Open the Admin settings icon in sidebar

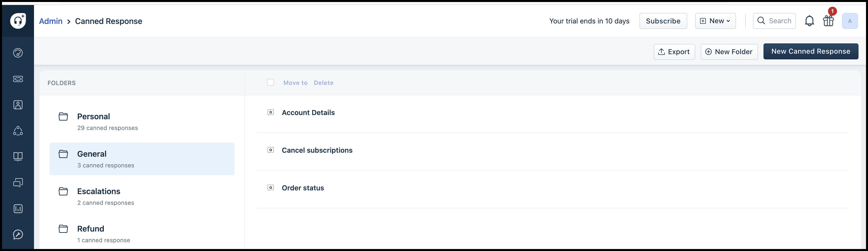point(18,235)
